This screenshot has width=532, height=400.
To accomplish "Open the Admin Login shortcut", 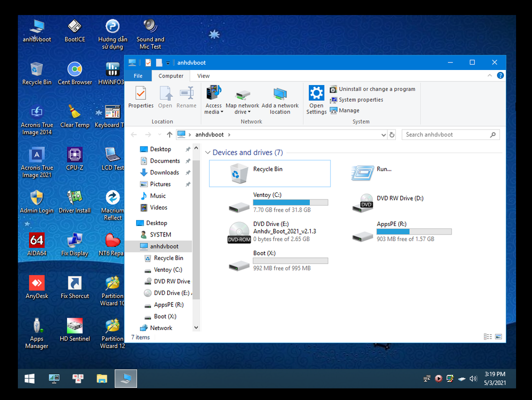I will [37, 201].
